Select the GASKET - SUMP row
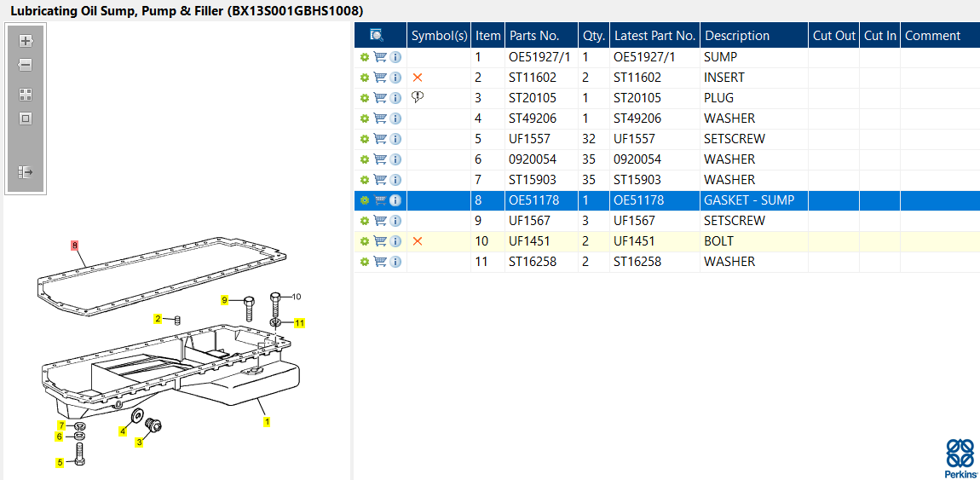Image resolution: width=980 pixels, height=480 pixels. 748,200
